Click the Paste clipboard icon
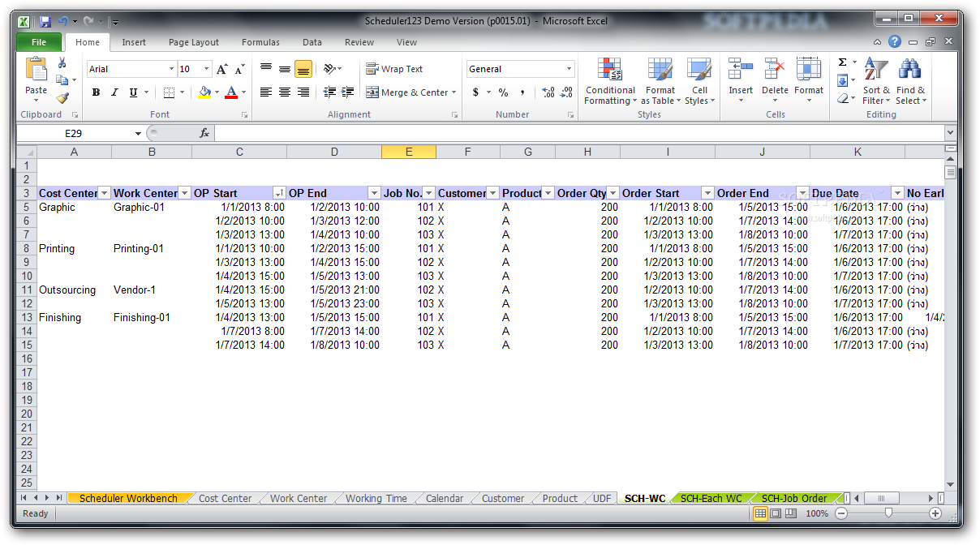The height and width of the screenshot is (545, 980). click(36, 70)
